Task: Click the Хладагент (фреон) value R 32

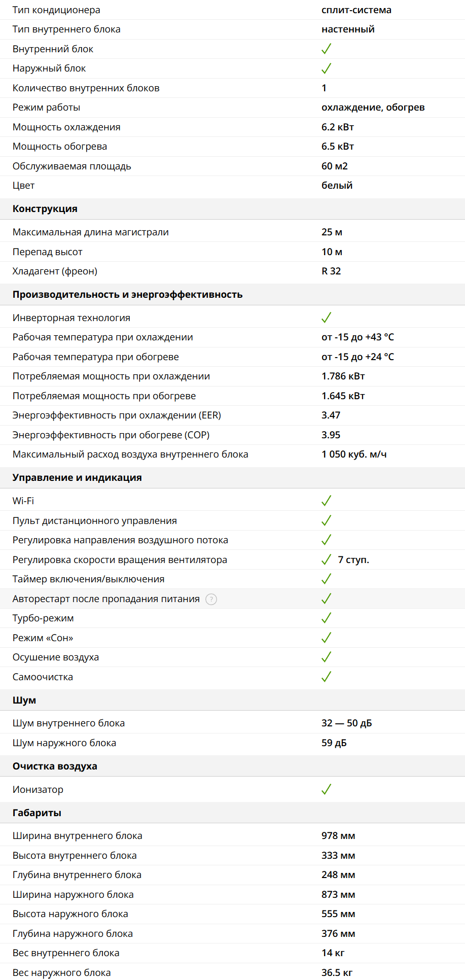Action: click(x=331, y=271)
